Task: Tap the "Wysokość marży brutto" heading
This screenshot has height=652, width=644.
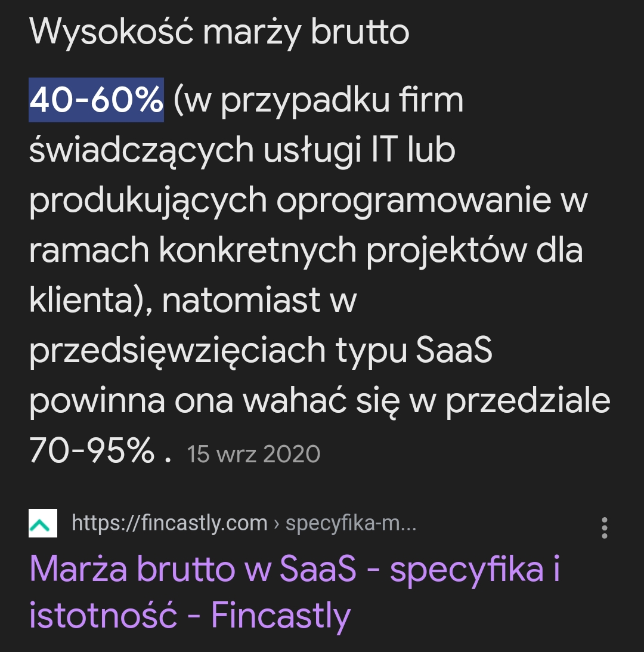Action: [219, 33]
